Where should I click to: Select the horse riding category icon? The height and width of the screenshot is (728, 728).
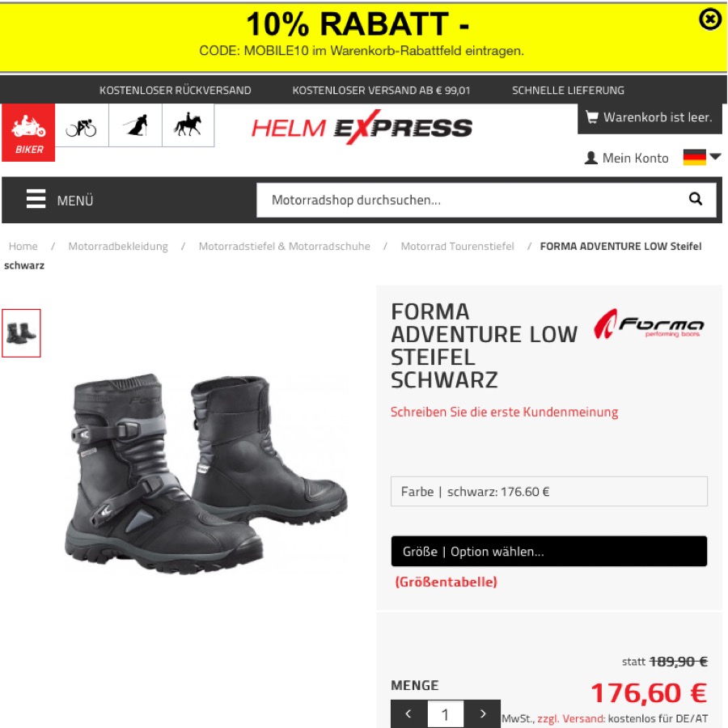188,126
